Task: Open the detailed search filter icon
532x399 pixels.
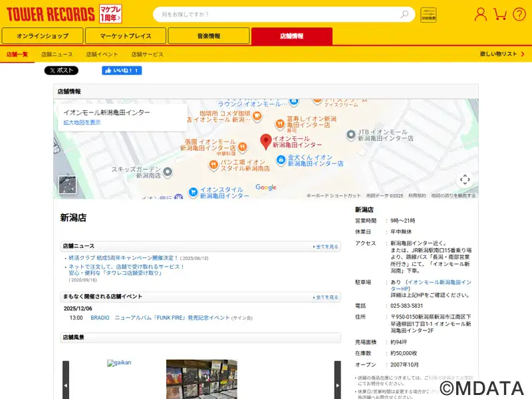Action: 429,14
